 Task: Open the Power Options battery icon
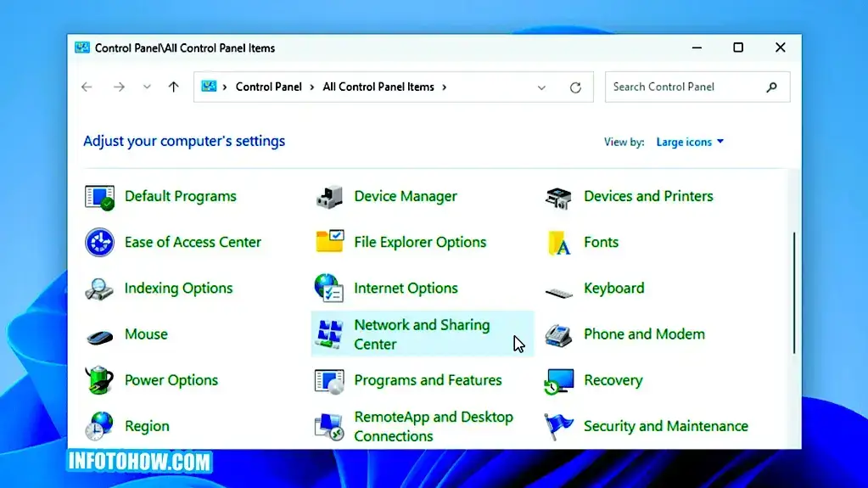tap(99, 380)
